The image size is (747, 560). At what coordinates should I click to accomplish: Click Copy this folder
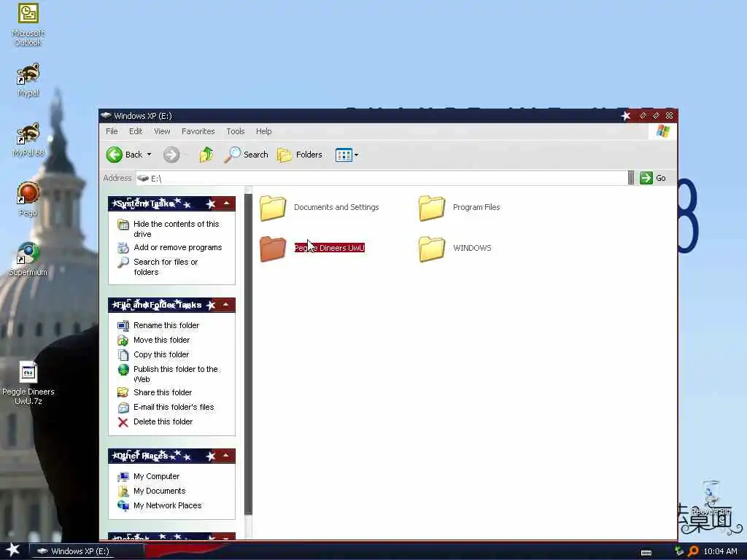(x=161, y=354)
